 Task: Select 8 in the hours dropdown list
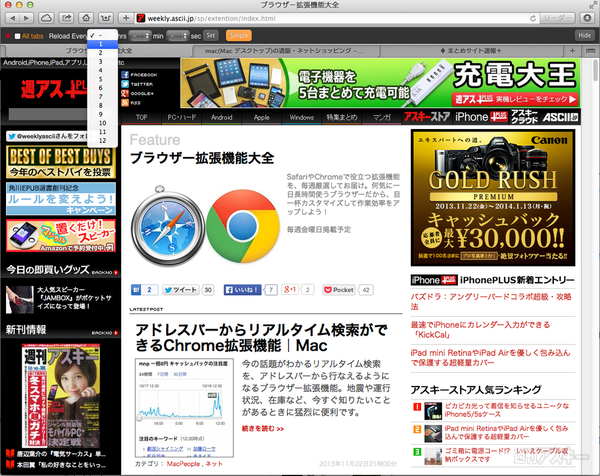pyautogui.click(x=102, y=106)
